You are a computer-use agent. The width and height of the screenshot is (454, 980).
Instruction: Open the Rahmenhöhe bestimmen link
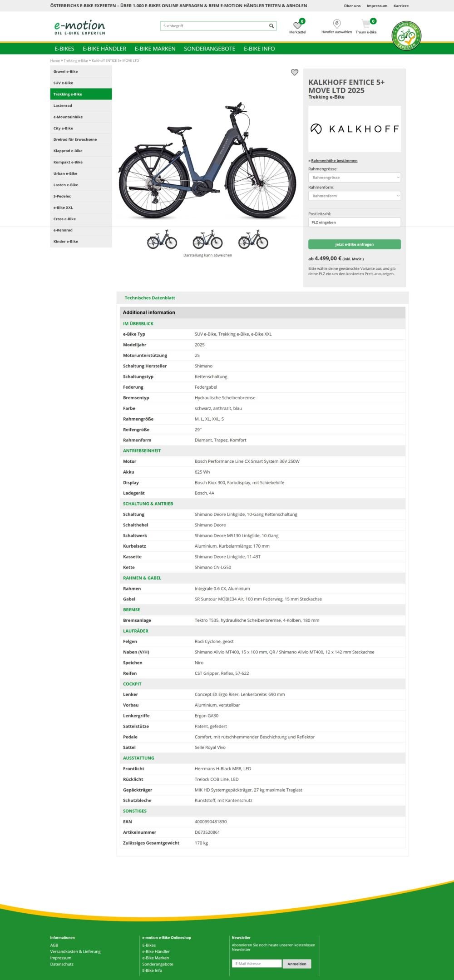(334, 160)
